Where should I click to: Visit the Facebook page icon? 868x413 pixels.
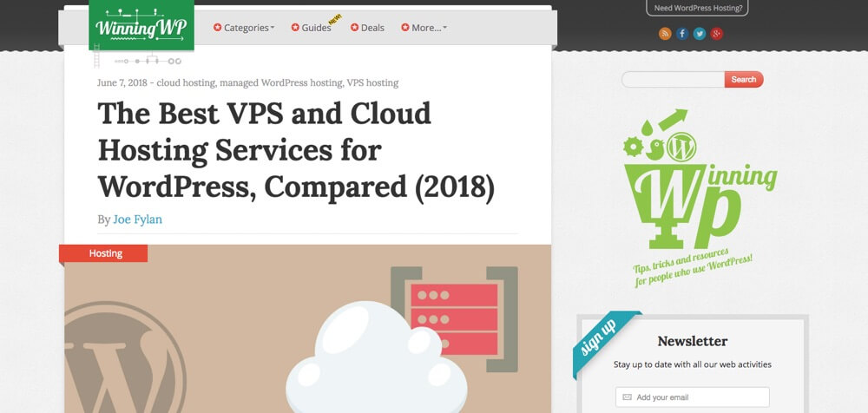tap(682, 34)
